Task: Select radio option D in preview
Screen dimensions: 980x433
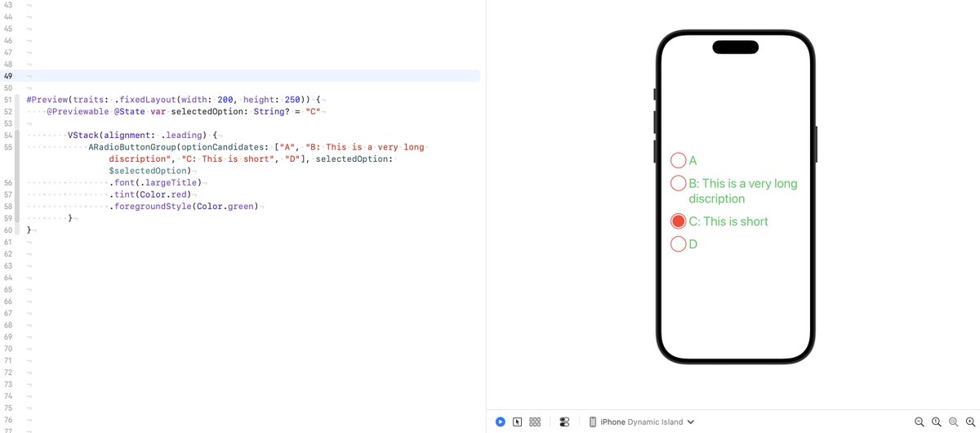Action: (x=678, y=243)
